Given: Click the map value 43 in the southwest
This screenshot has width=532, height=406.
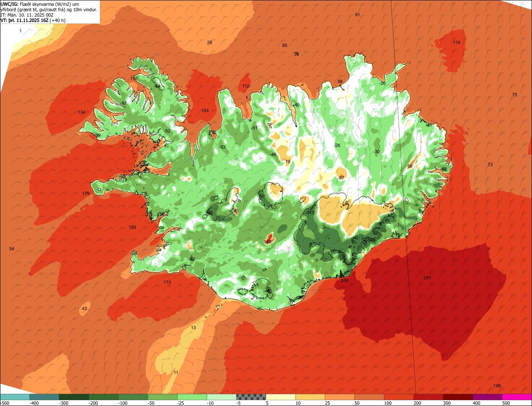Looking at the screenshot, I should tap(84, 308).
